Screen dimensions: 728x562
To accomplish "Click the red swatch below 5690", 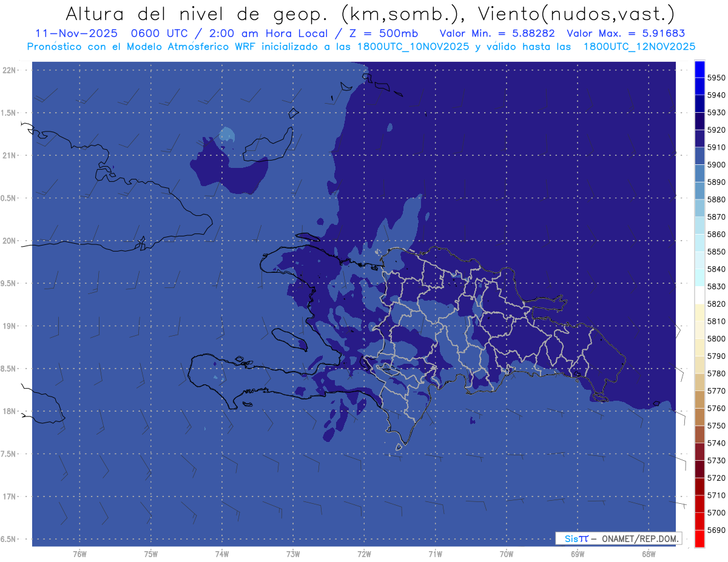I will tap(699, 539).
